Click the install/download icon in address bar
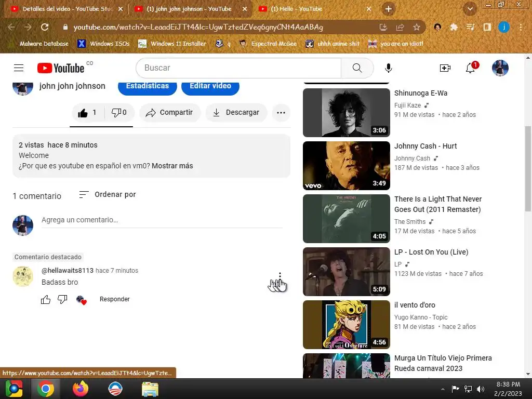Viewport: 532px width, 399px height. tap(383, 27)
